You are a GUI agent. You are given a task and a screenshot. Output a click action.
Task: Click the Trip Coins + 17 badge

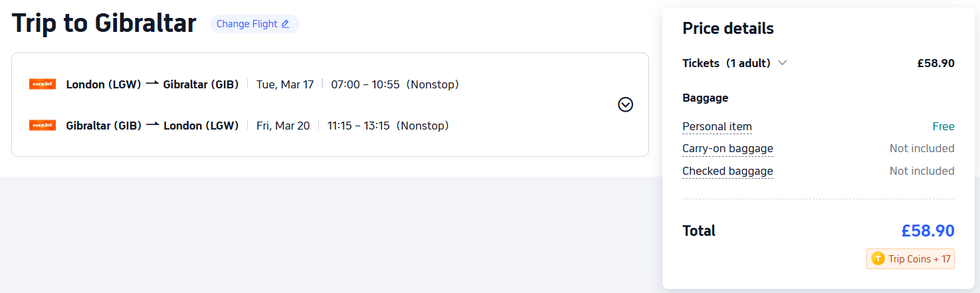pos(910,258)
